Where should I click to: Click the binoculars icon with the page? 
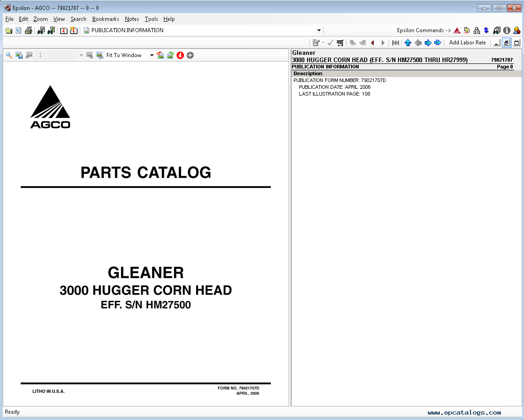click(51, 30)
